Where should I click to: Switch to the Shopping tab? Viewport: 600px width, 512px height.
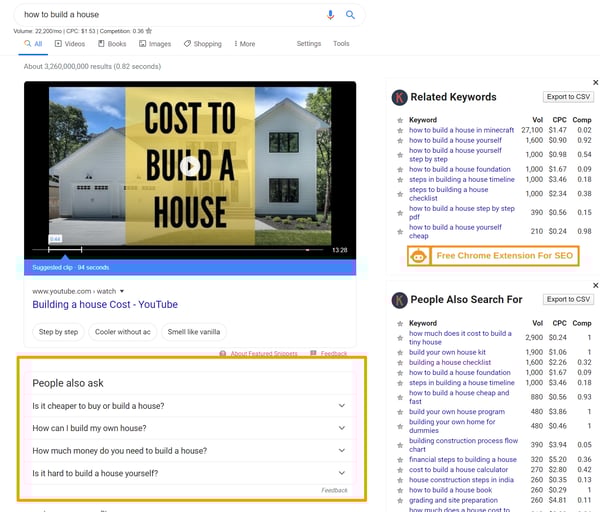202,44
